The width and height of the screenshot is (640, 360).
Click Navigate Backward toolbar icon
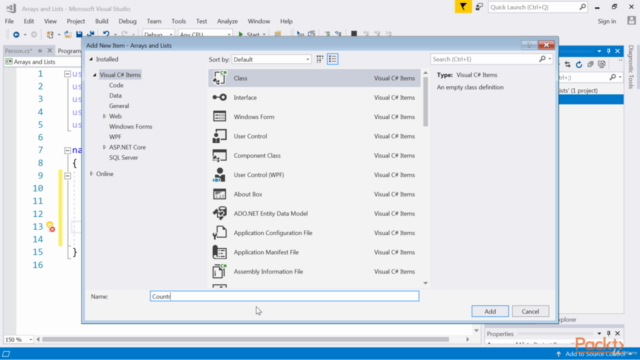click(x=16, y=35)
